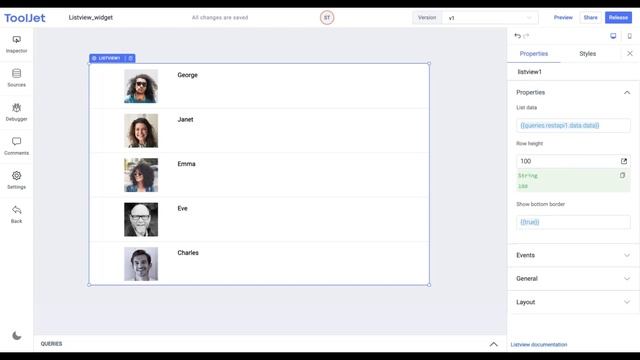Click the redo arrow icon
640x360 pixels.
click(x=527, y=36)
